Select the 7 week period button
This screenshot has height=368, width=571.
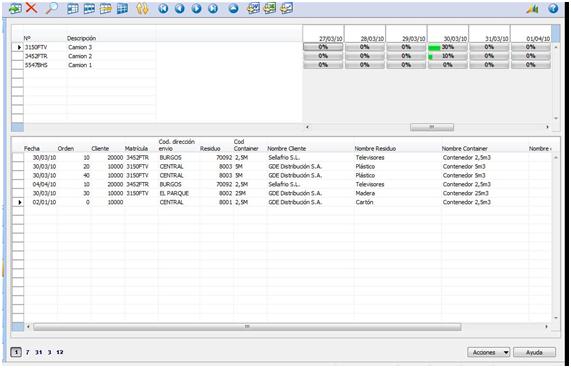point(28,352)
